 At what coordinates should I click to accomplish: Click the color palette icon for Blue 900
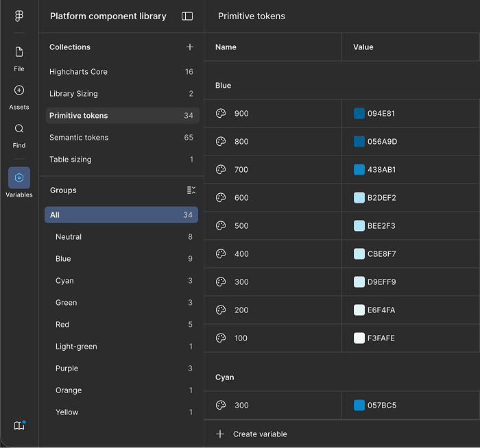coord(221,114)
